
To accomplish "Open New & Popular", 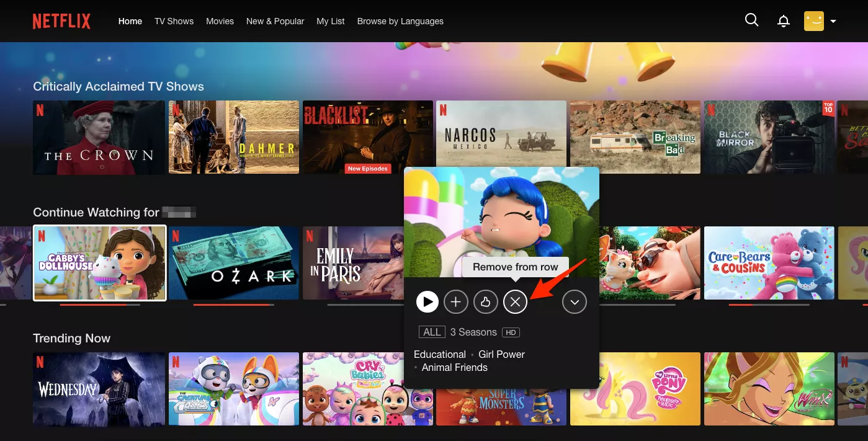I will pos(275,21).
